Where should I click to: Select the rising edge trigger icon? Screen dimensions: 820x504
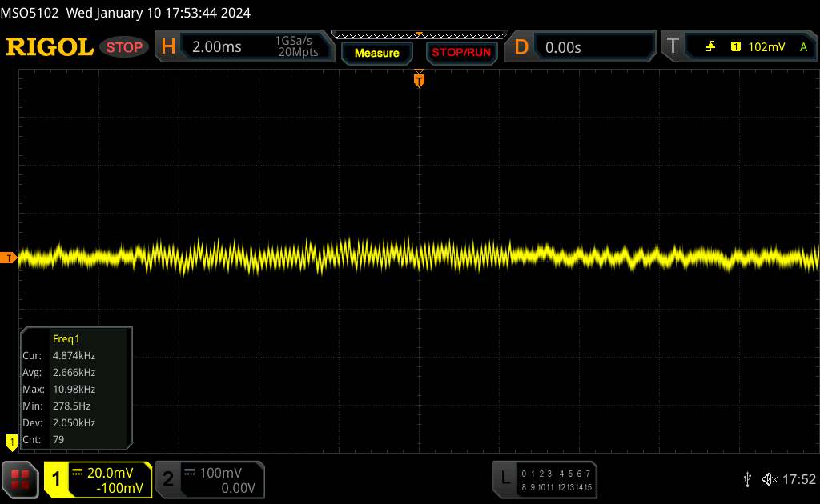pyautogui.click(x=710, y=47)
